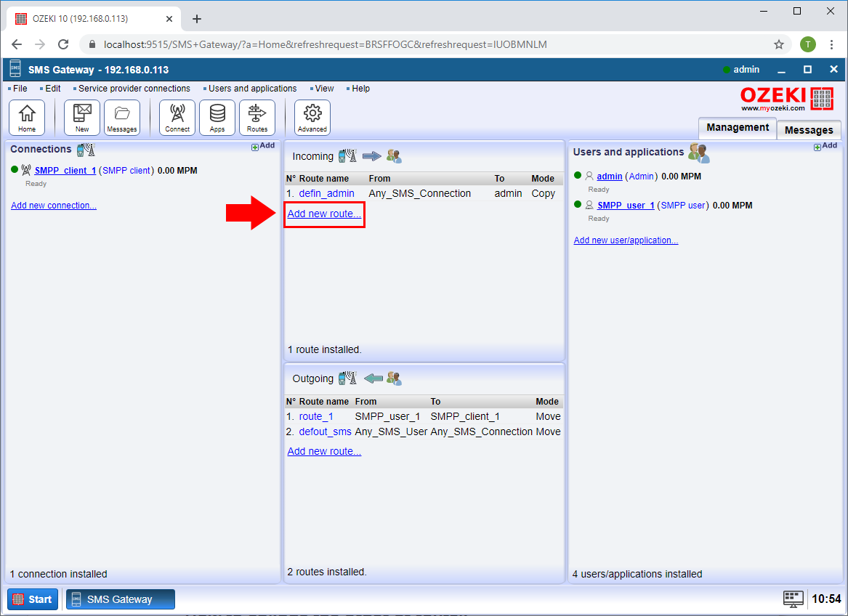848x616 pixels.
Task: Click SMS Gateway taskbar button
Action: point(121,599)
